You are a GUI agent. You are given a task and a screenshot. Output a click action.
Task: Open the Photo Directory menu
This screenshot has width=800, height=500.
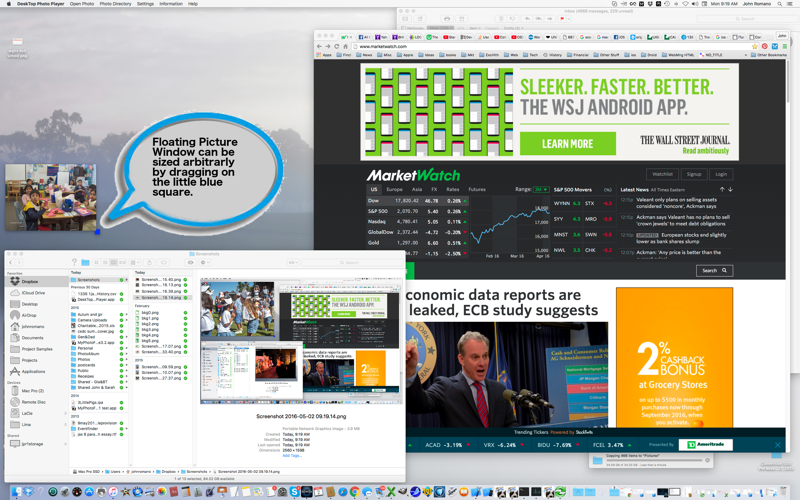(x=115, y=4)
